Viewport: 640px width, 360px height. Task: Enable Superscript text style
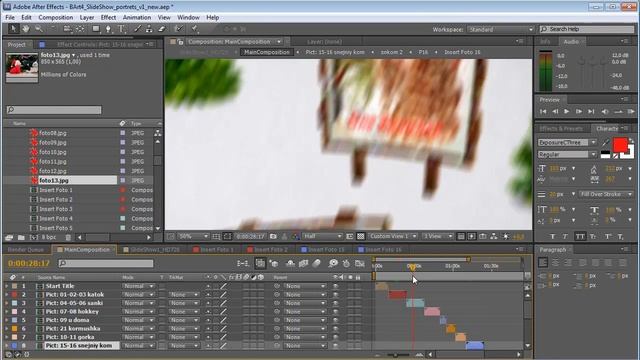click(608, 236)
